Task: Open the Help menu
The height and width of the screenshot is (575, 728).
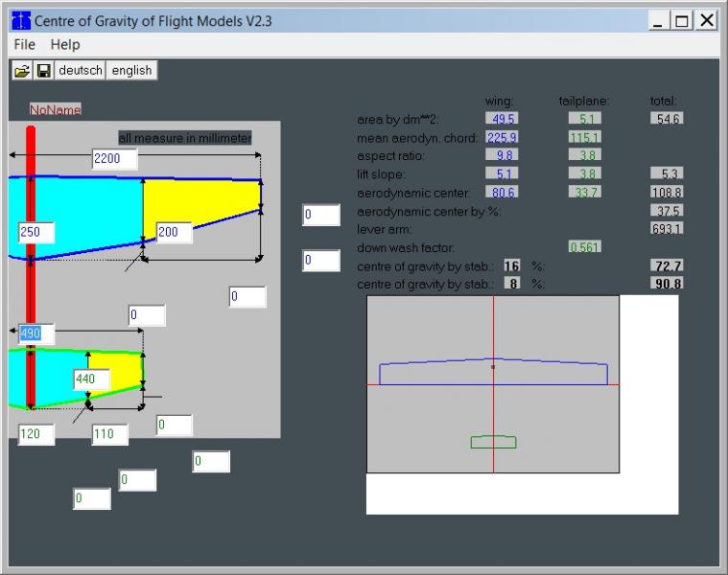Action: (65, 44)
